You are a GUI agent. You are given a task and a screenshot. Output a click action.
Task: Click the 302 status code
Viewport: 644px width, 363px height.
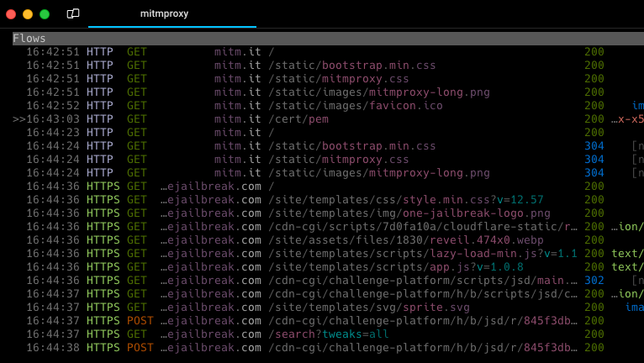[x=594, y=281]
